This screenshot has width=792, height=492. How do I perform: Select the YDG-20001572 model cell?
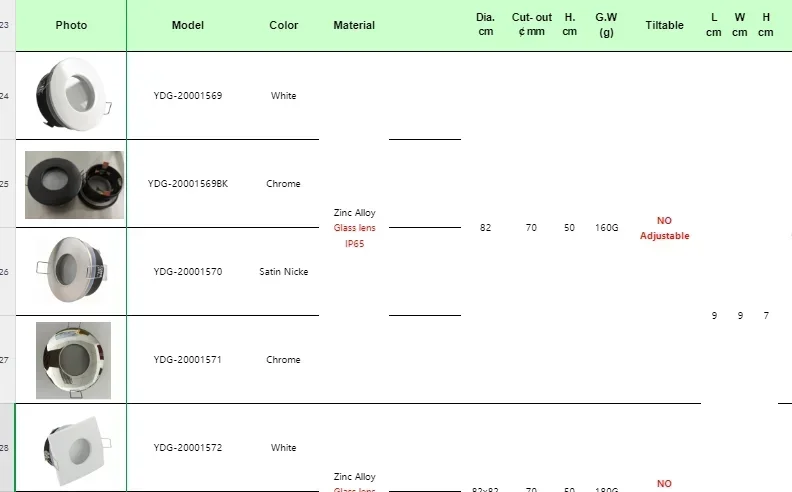(187, 447)
